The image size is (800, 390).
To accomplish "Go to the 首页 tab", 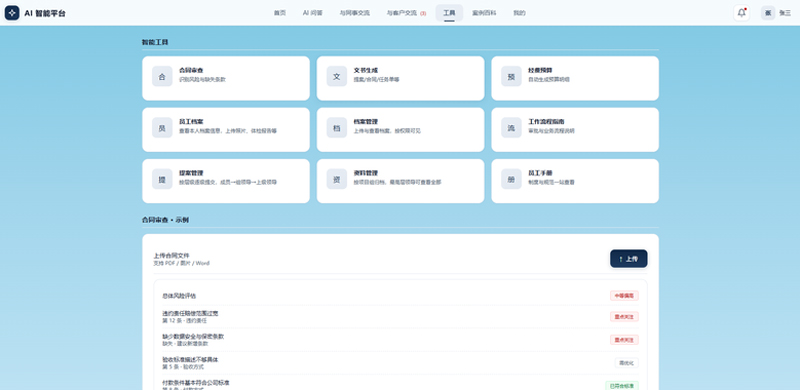I will [x=280, y=13].
